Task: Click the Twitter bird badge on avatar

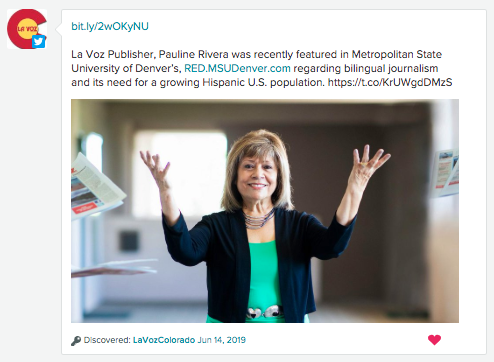Action: [x=39, y=42]
